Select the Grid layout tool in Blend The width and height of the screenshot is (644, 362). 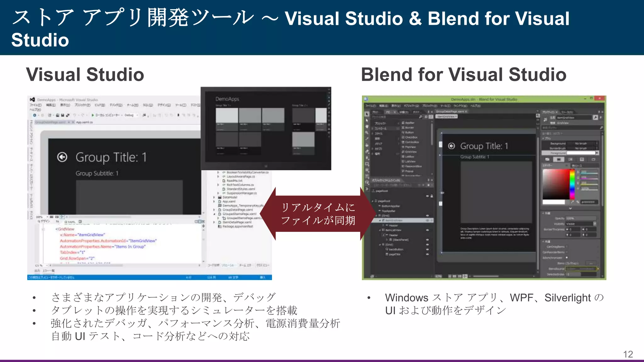tap(367, 170)
